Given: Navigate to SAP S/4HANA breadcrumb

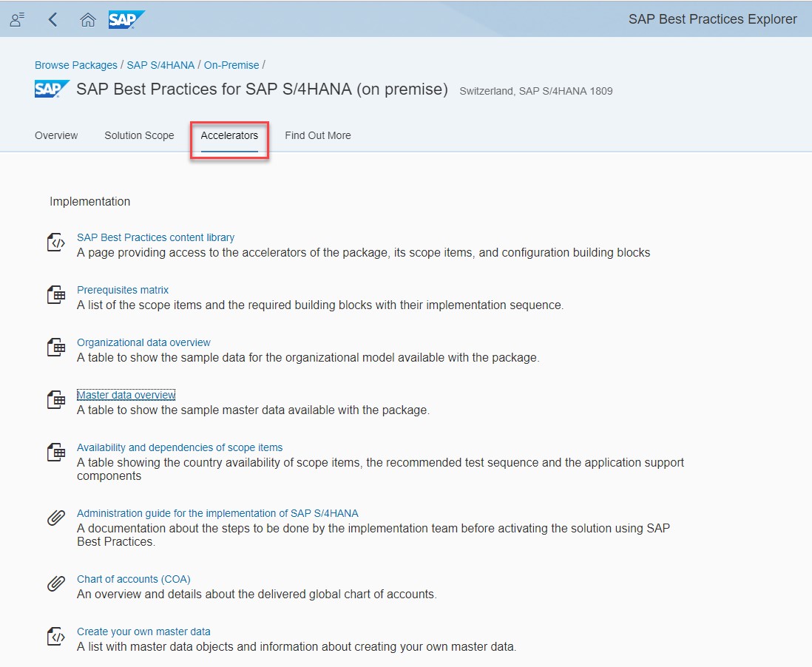Looking at the screenshot, I should (x=160, y=65).
